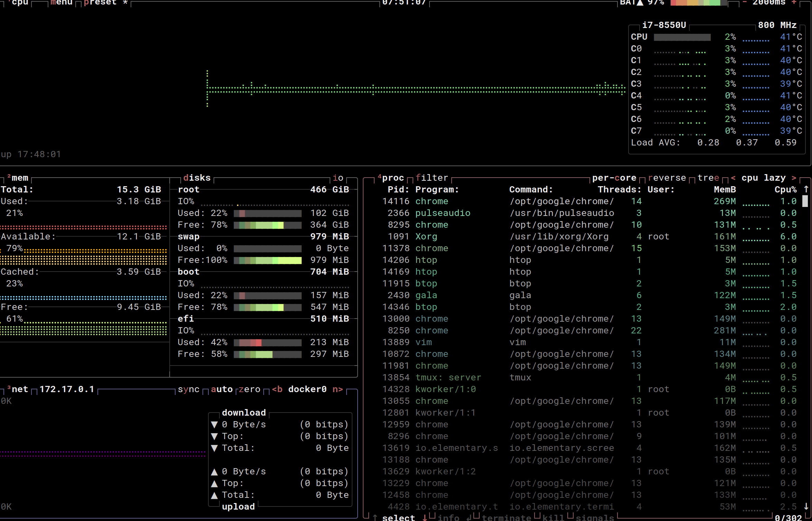Click the zero option in net box
Viewport: 812px width, 521px height.
pyautogui.click(x=249, y=389)
